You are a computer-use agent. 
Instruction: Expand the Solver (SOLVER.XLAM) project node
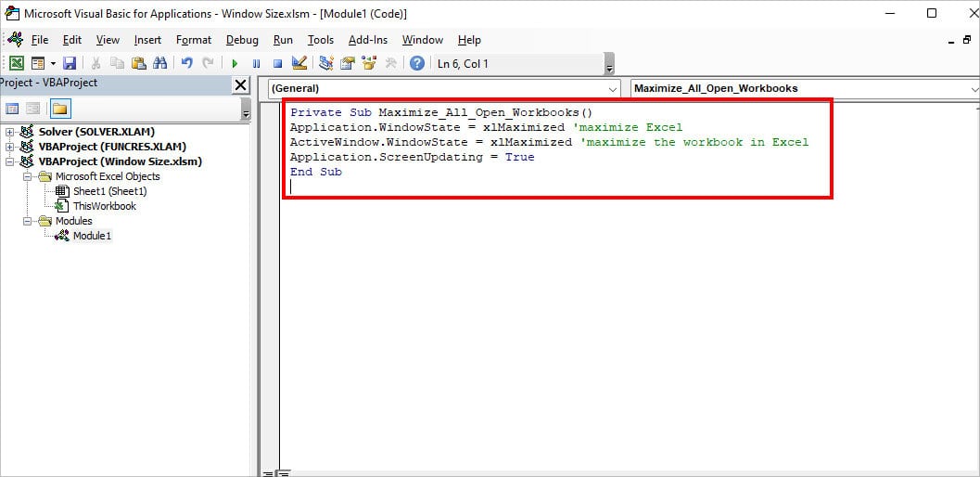10,132
